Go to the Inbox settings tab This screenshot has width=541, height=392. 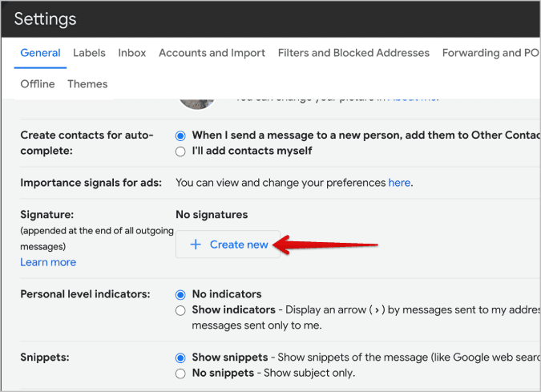click(x=132, y=53)
